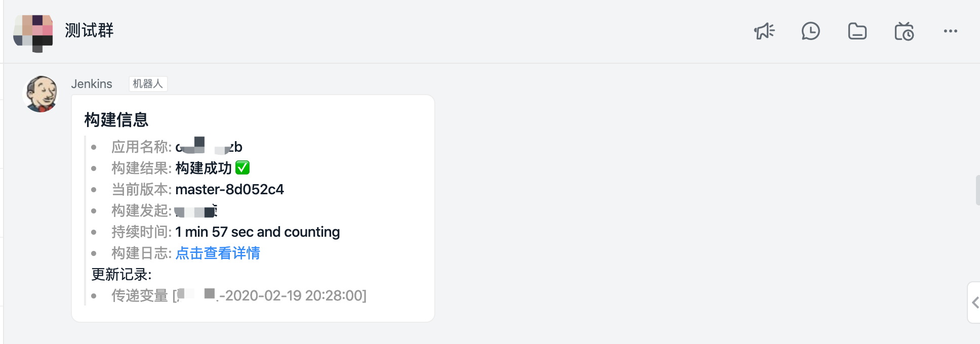The height and width of the screenshot is (344, 980).
Task: Click the 测试群 group title
Action: coord(89,31)
